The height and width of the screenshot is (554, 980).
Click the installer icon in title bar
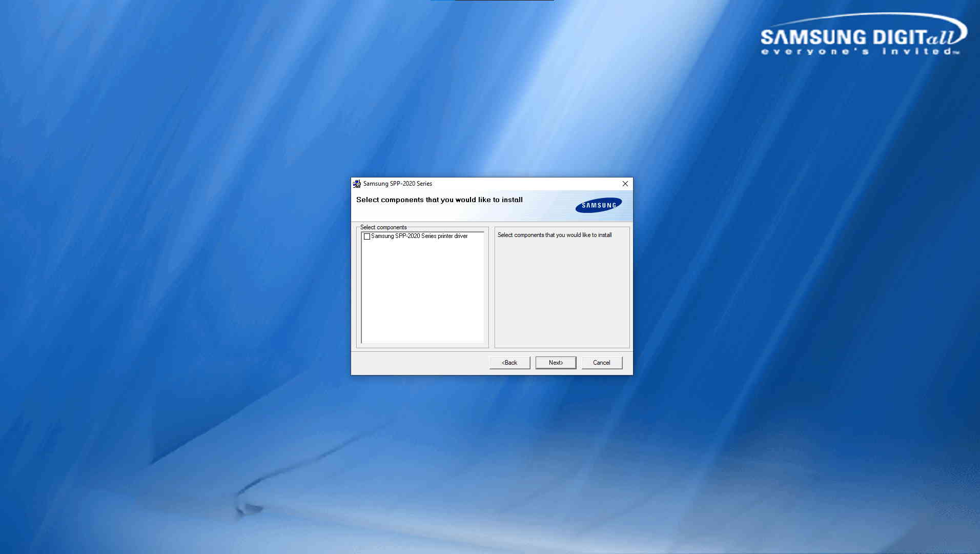click(x=357, y=184)
